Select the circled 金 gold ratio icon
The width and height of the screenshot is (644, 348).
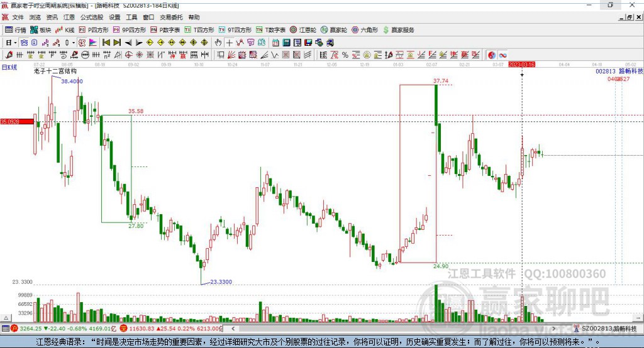pyautogui.click(x=367, y=55)
